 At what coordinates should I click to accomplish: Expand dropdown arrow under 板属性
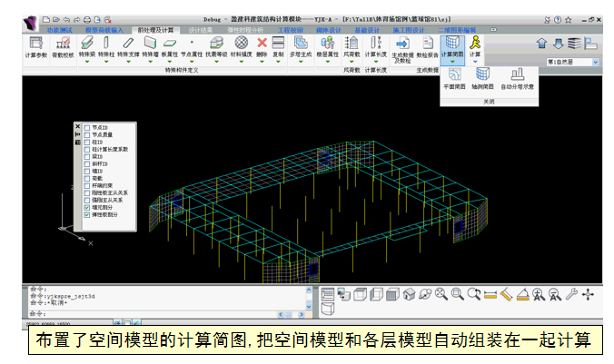170,62
